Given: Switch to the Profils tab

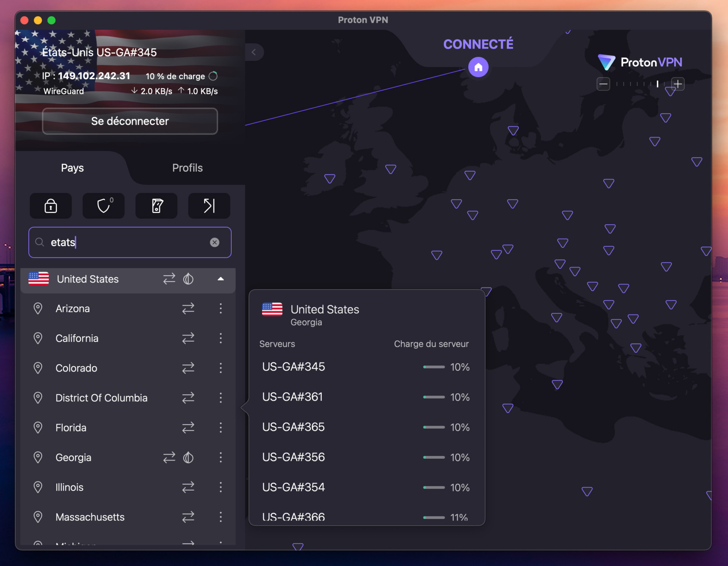Looking at the screenshot, I should [187, 168].
